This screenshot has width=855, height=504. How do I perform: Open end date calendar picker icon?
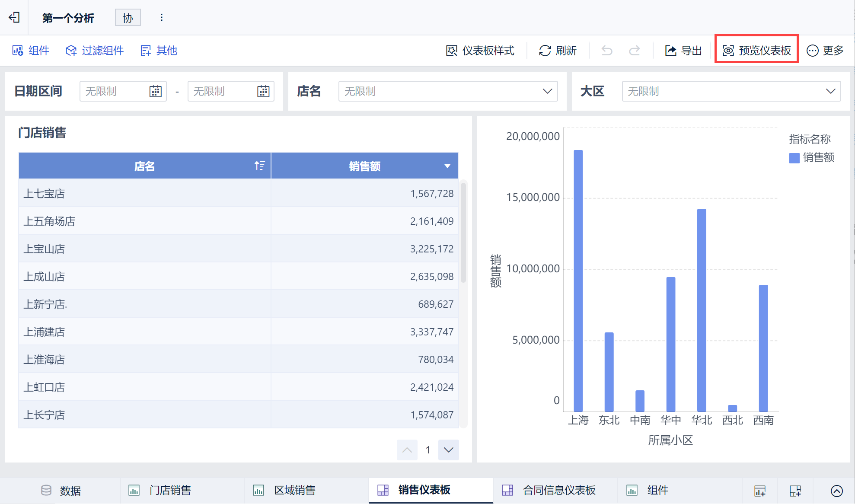click(263, 91)
